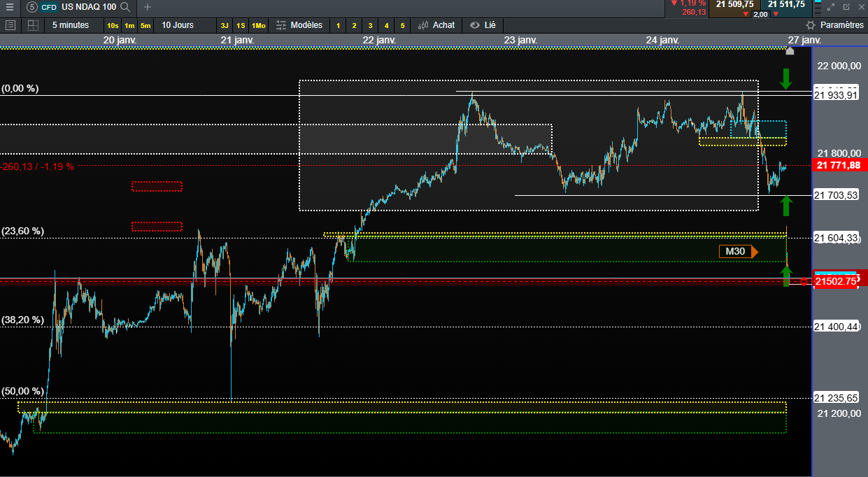This screenshot has height=477, width=868.
Task: Switch to 1m interval
Action: (x=129, y=26)
